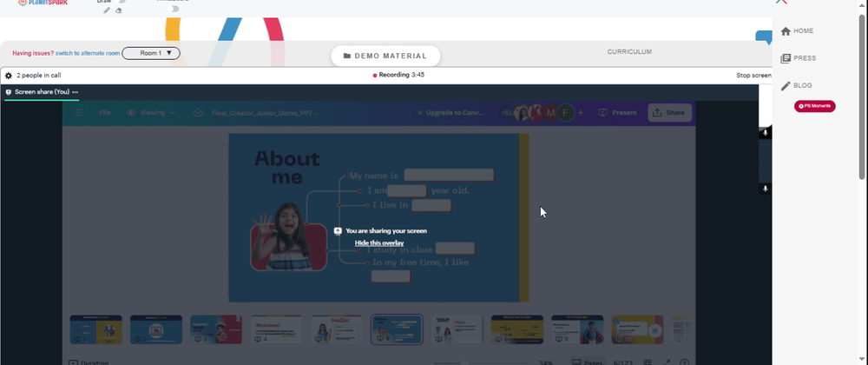Select the eraser tool
The height and width of the screenshot is (365, 868).
pyautogui.click(x=118, y=10)
